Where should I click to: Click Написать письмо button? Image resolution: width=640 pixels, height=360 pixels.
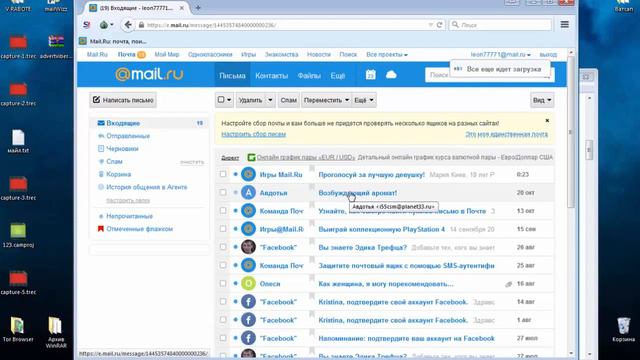tap(123, 100)
